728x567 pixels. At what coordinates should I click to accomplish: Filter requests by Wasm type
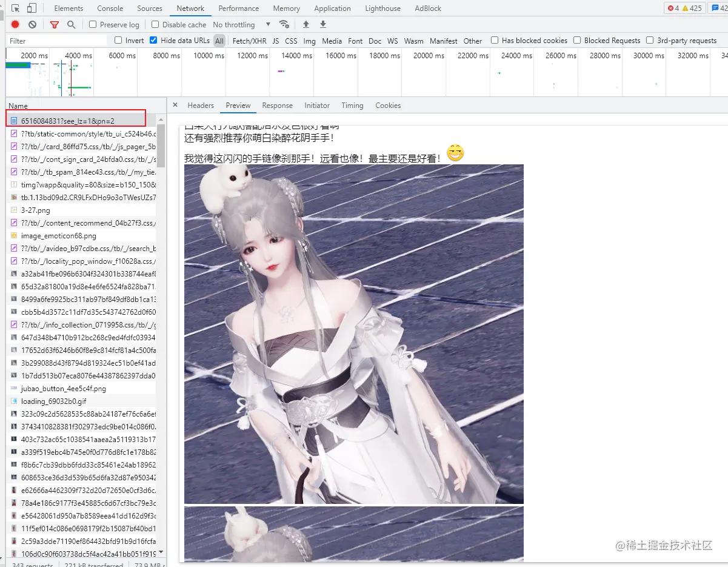tap(413, 41)
